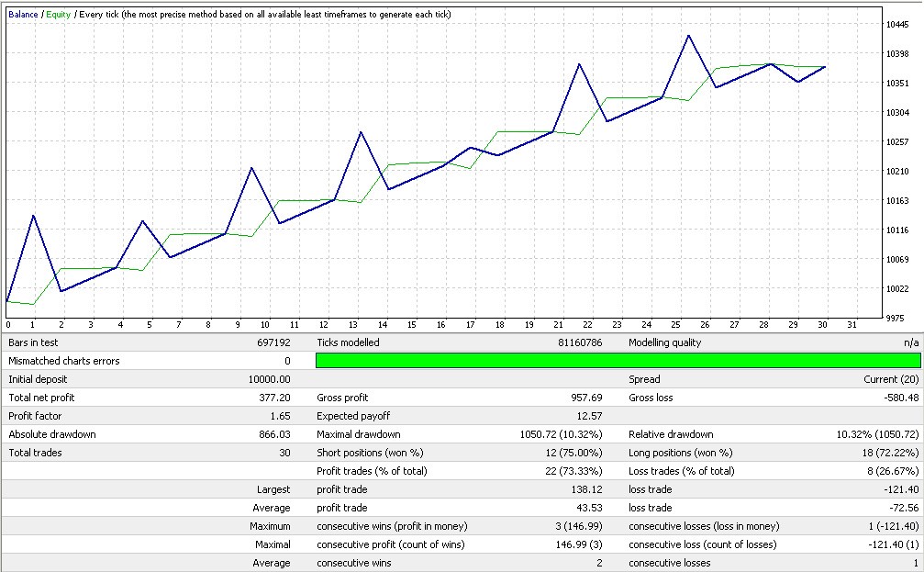Click the Profit factor value 1.65

tap(280, 416)
